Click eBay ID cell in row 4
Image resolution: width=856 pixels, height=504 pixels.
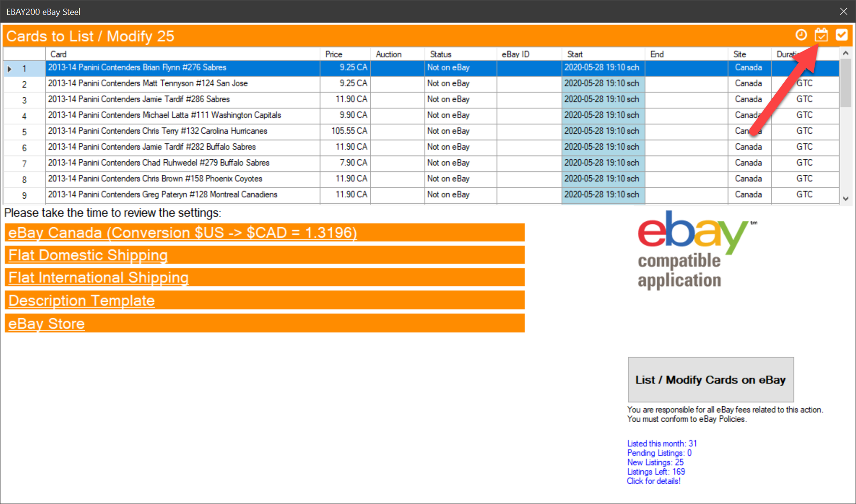pyautogui.click(x=529, y=116)
